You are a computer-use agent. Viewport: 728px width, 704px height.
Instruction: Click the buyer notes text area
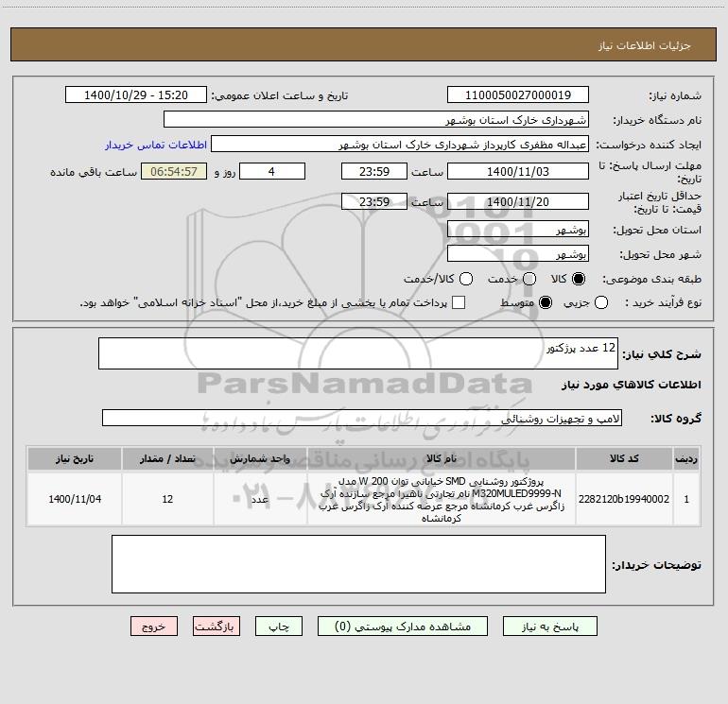358,564
